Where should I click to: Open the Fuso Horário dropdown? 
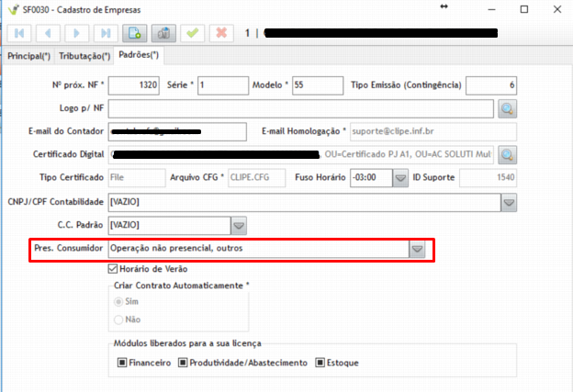coord(399,177)
